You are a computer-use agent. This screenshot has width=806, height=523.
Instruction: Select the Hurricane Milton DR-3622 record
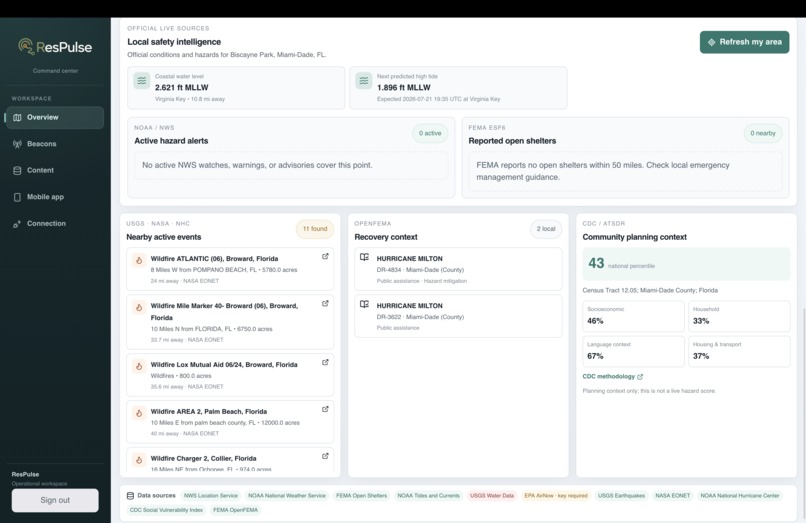click(x=458, y=316)
